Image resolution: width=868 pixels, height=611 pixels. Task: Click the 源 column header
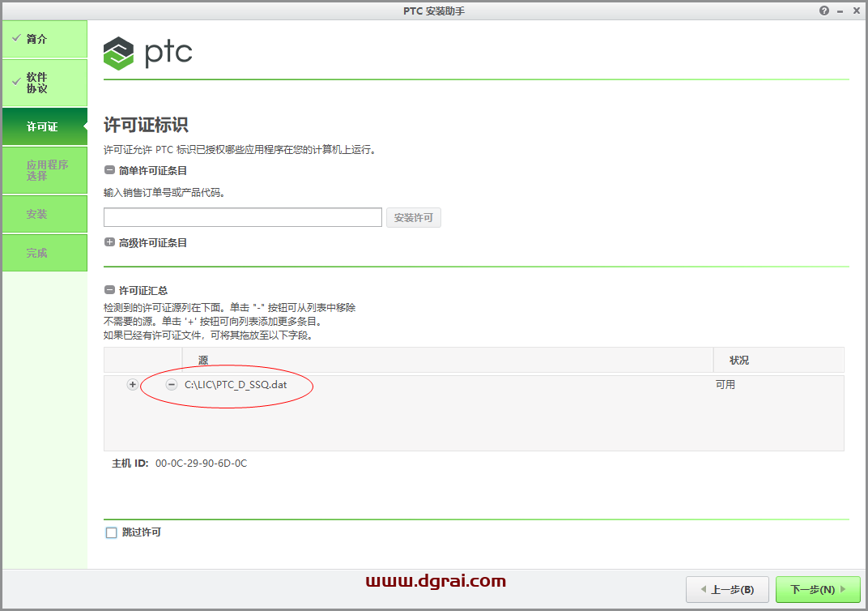[x=447, y=360]
